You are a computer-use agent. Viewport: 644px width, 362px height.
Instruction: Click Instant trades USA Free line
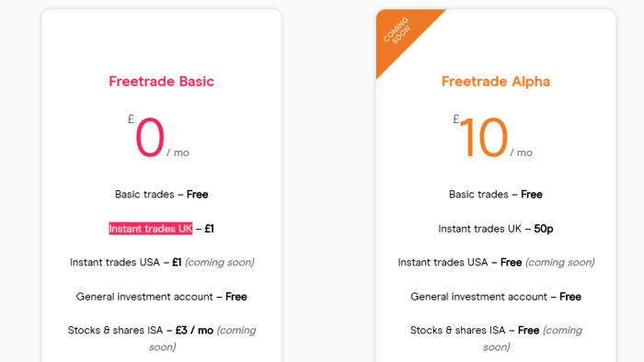(496, 263)
